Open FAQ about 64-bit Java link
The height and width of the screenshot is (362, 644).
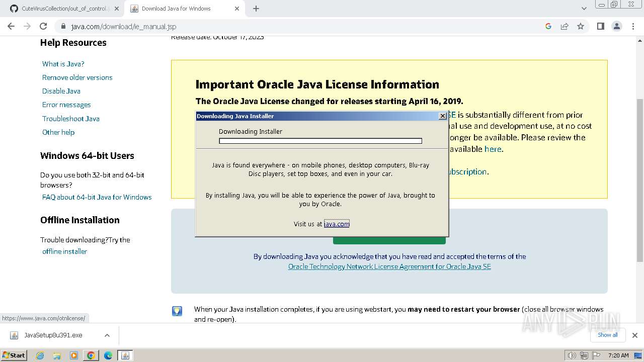click(97, 197)
